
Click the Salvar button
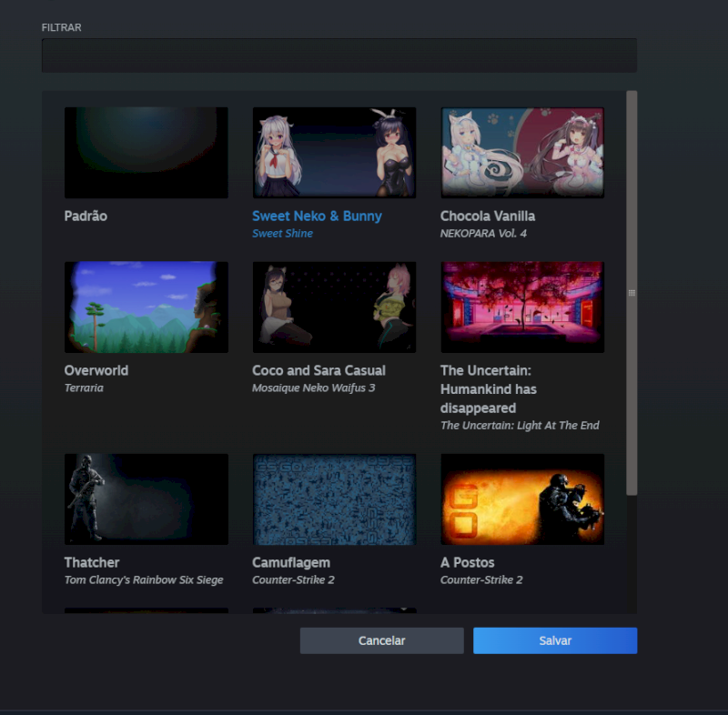555,640
